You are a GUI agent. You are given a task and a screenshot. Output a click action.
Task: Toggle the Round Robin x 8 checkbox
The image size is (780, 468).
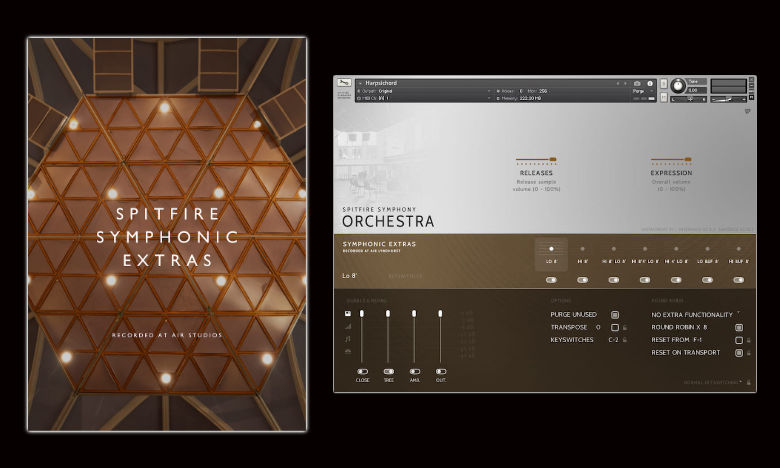739,327
